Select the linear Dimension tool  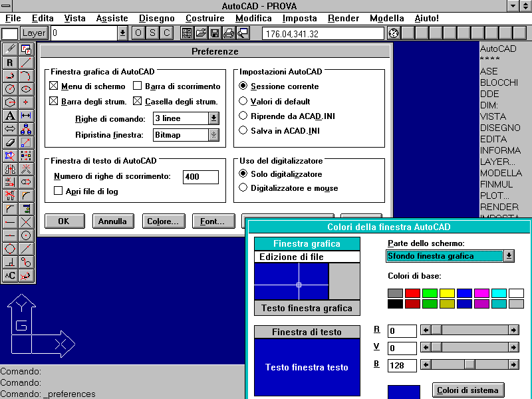26,116
